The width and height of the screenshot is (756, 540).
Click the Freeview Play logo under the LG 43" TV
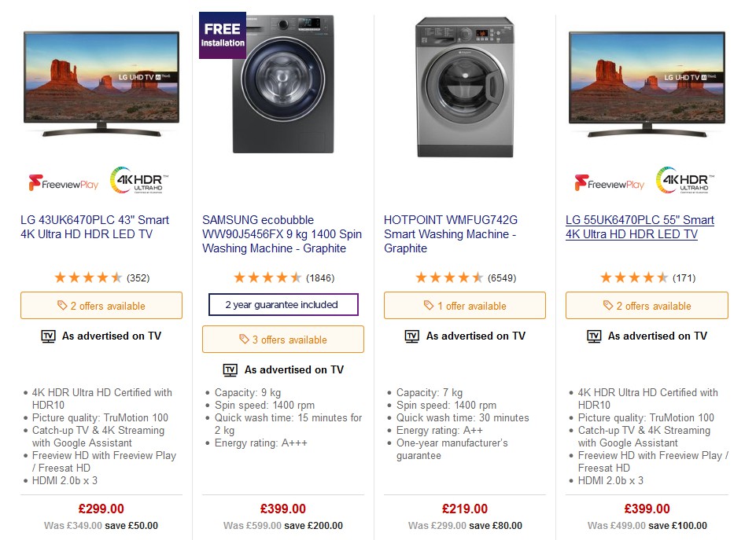coord(65,180)
